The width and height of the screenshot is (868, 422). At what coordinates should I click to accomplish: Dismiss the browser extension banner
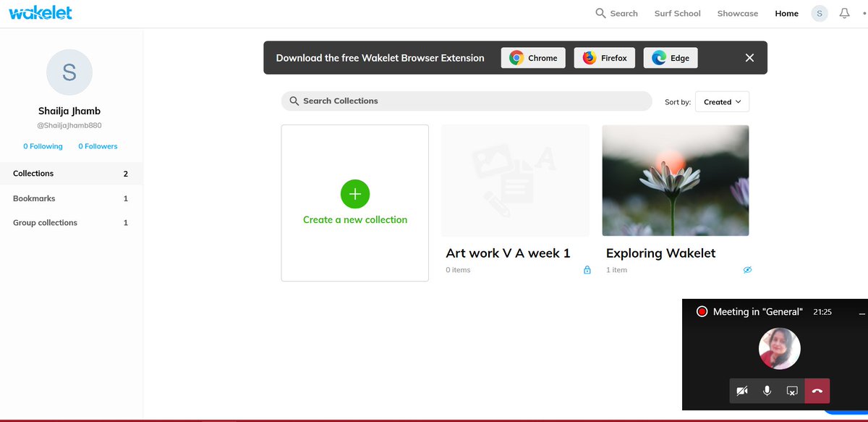pos(749,57)
